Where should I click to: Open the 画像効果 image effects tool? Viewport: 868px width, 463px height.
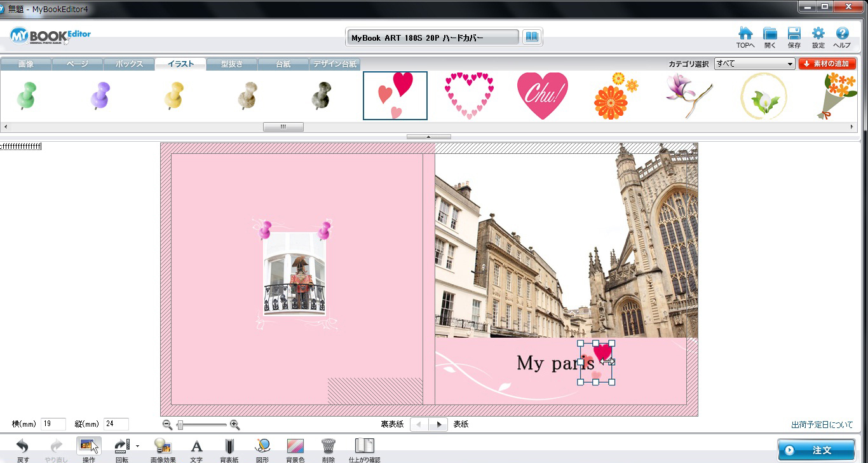(x=163, y=446)
